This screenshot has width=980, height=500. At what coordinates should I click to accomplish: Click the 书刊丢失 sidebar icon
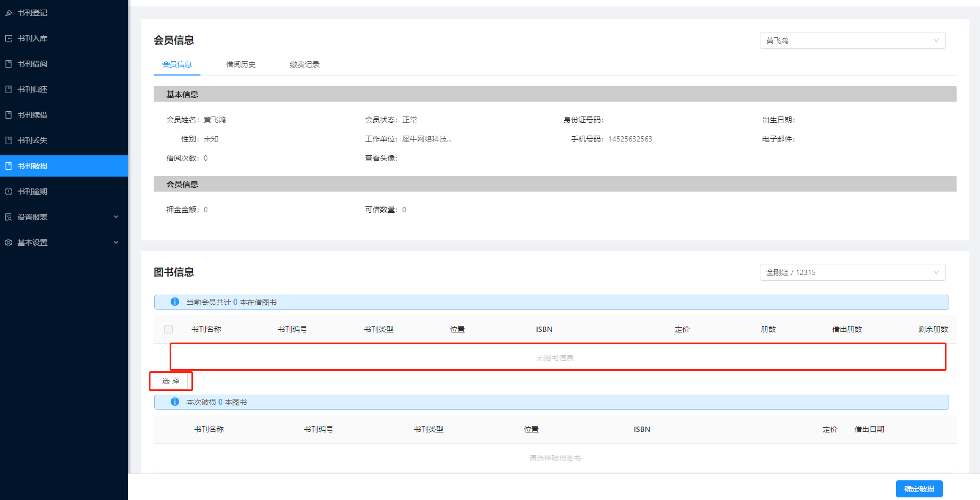pyautogui.click(x=9, y=140)
